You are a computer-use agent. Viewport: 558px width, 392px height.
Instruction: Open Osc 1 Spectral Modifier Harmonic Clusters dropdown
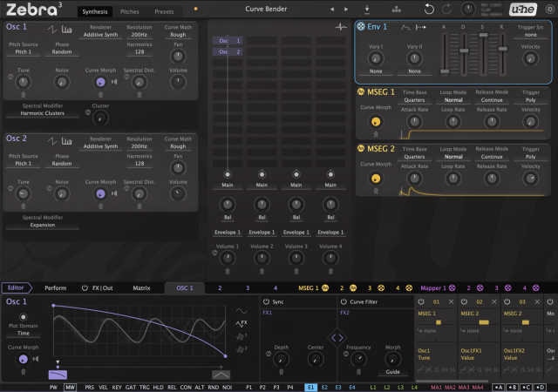click(43, 113)
